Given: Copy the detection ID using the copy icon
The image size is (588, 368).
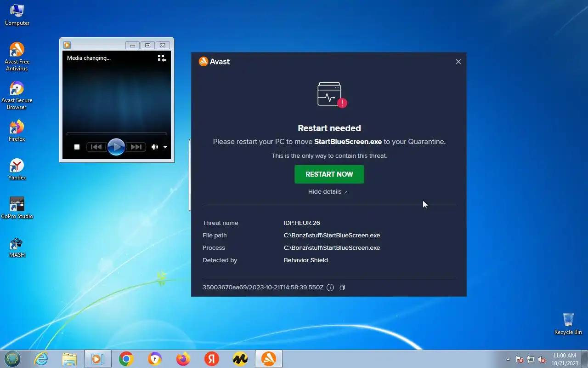Looking at the screenshot, I should 342,287.
